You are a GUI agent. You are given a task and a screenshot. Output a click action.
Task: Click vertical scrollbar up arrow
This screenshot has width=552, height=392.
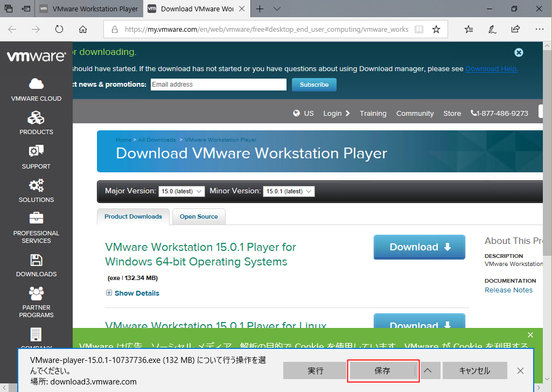[547, 46]
